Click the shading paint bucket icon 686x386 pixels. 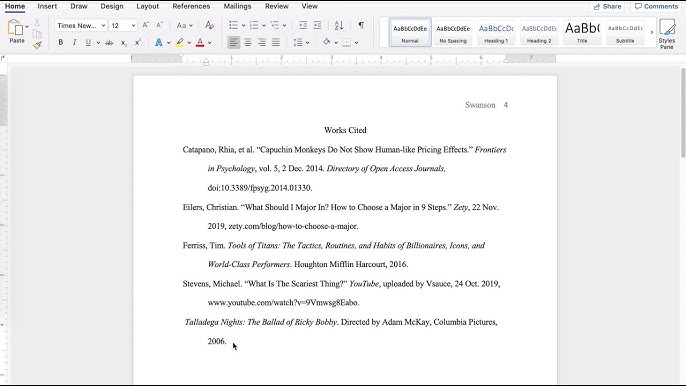[326, 42]
